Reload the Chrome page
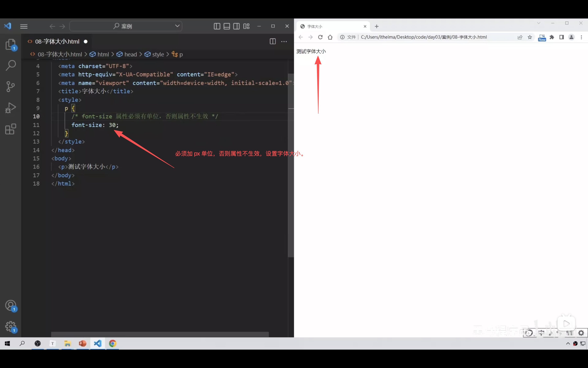This screenshot has height=368, width=588. tap(320, 37)
